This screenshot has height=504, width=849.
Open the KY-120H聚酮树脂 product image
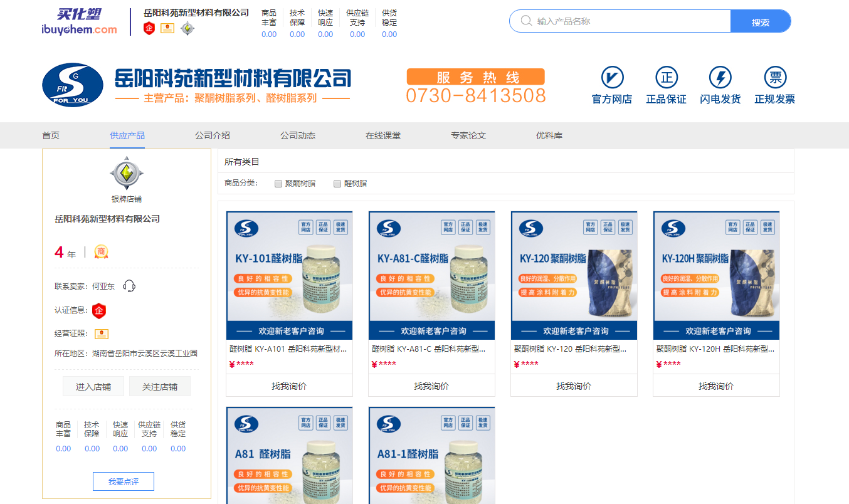coord(716,275)
